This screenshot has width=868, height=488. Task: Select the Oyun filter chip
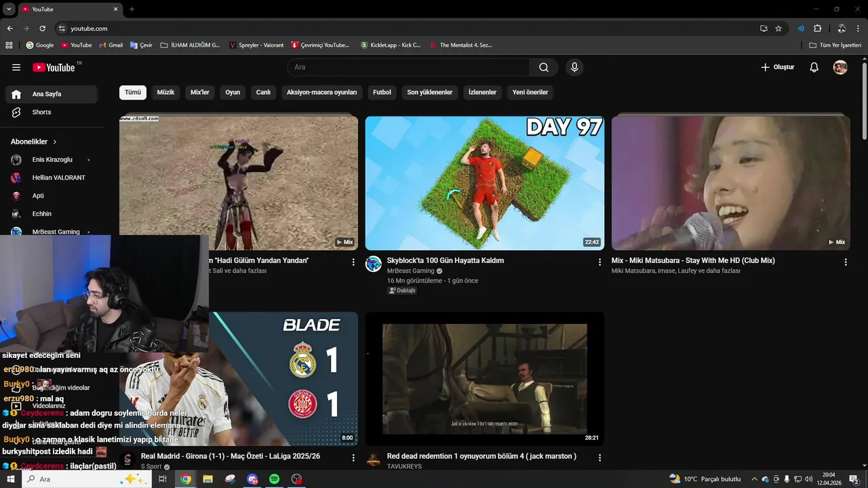click(233, 92)
